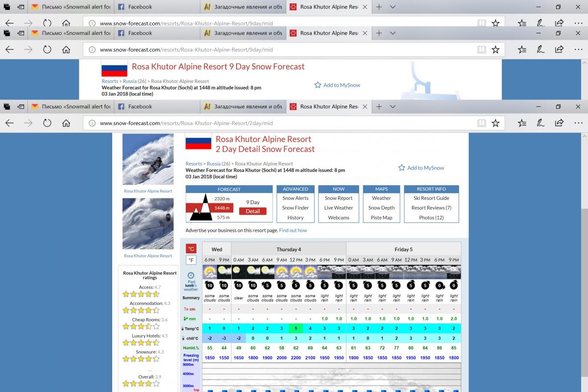Refresh the 2 Day Detail forecast page
The height and width of the screenshot is (392, 588).
click(47, 123)
